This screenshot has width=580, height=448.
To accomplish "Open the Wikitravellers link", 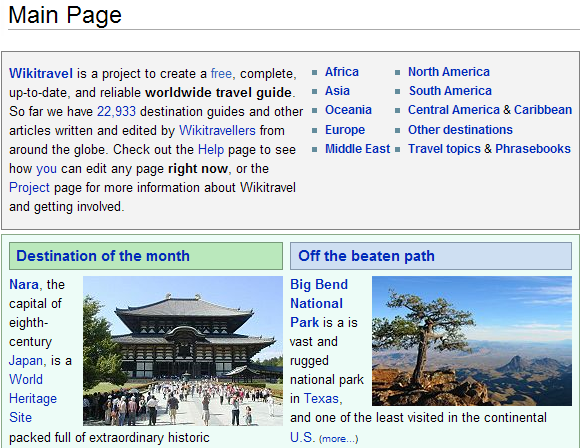I will point(217,130).
